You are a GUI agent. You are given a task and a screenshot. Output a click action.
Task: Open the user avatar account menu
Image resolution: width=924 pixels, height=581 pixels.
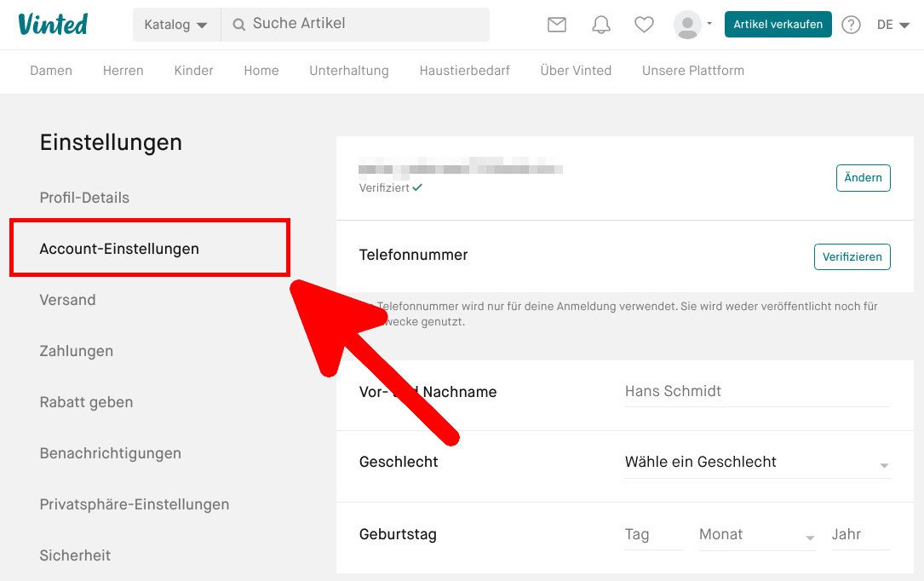(687, 25)
